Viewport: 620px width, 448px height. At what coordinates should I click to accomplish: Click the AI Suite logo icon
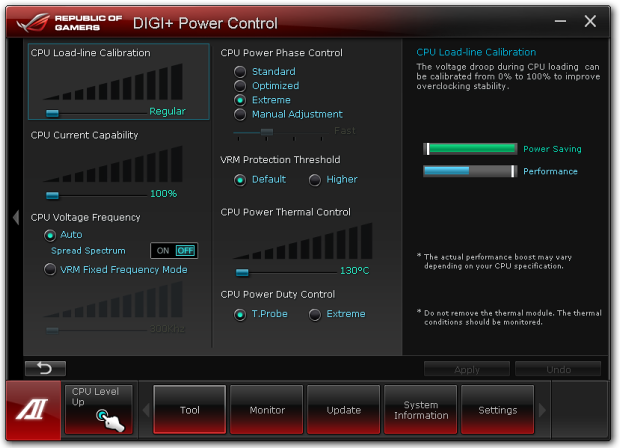point(33,410)
